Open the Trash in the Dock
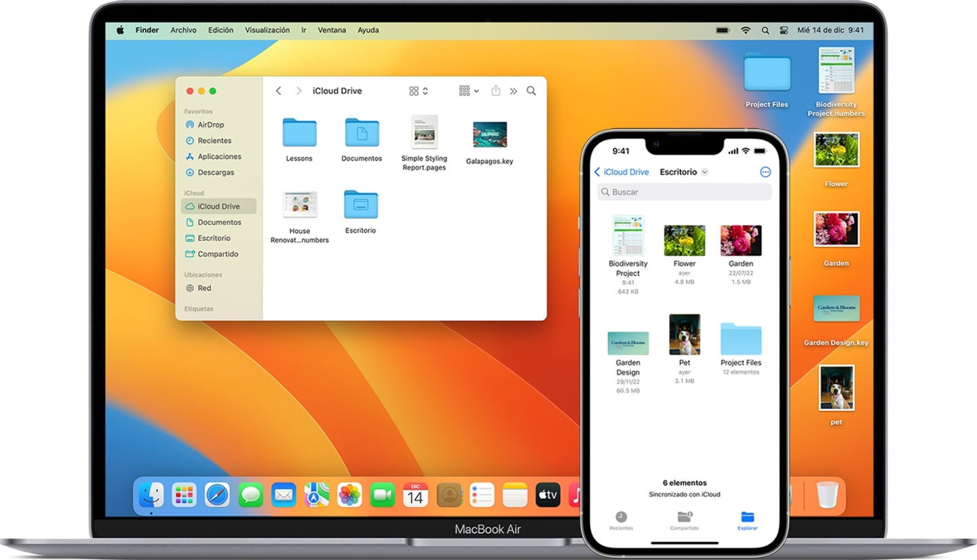 click(x=827, y=495)
